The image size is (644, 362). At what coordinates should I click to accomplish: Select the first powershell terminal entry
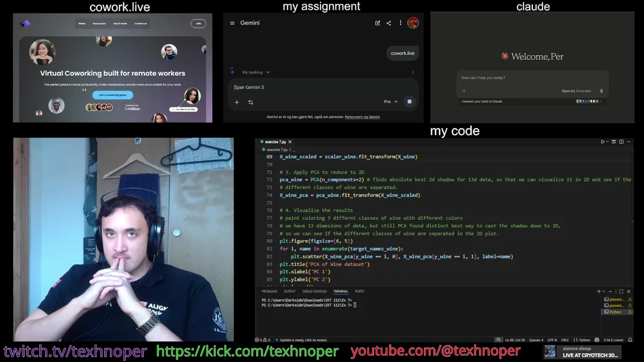(x=617, y=299)
